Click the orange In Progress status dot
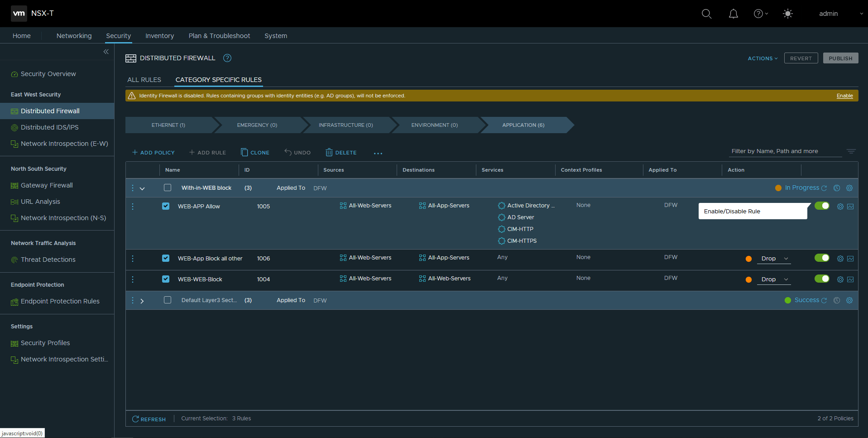 pyautogui.click(x=778, y=188)
